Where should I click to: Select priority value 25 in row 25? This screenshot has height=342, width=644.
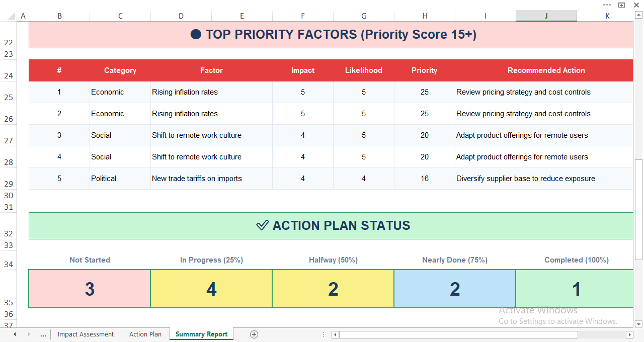click(x=425, y=92)
